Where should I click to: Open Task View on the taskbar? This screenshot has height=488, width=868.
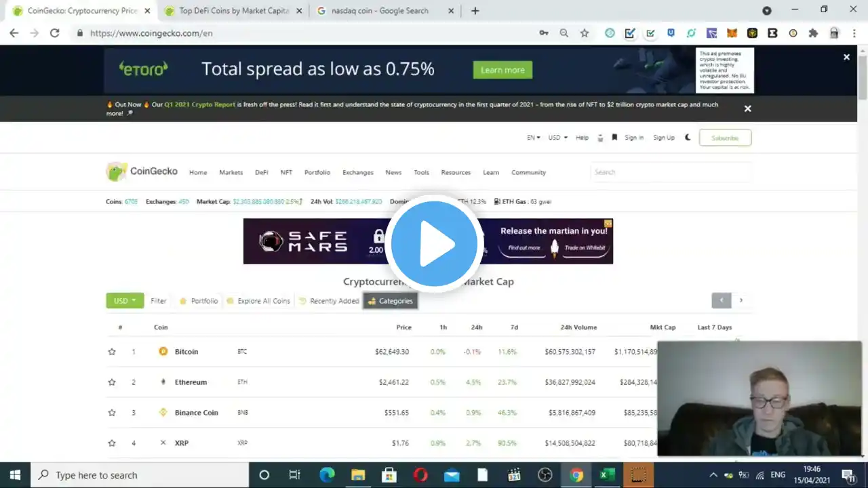(295, 475)
